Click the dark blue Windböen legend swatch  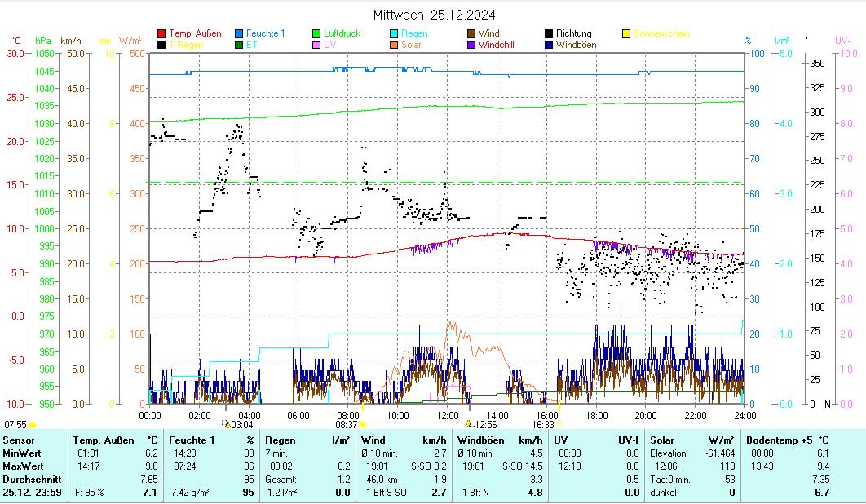(x=549, y=45)
